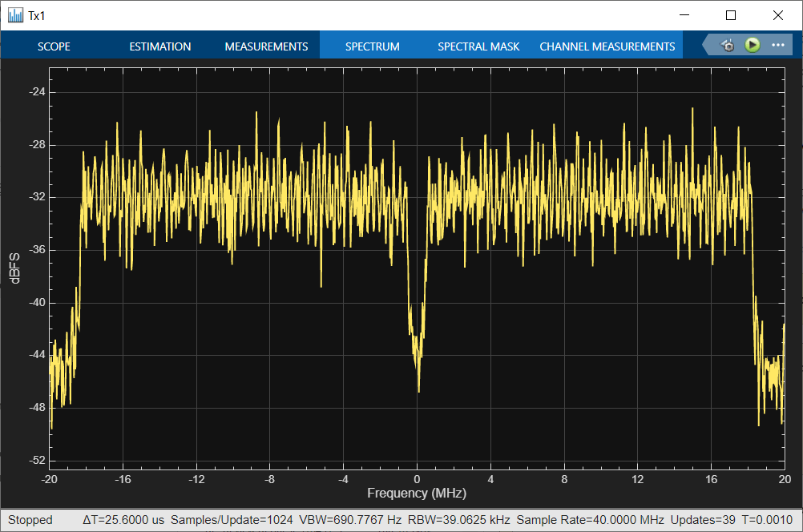Viewport: 803px width, 532px height.
Task: Open the ESTIMATION tab
Action: 159,46
